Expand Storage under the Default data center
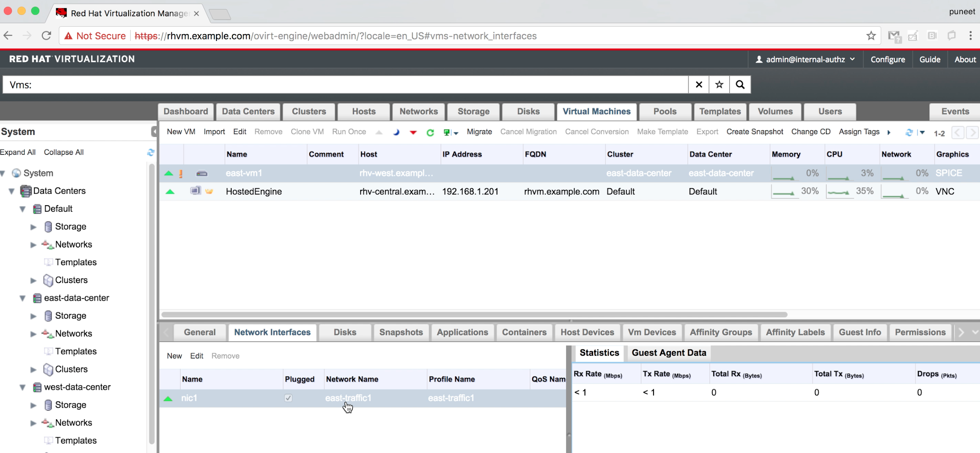This screenshot has height=453, width=980. coord(33,227)
